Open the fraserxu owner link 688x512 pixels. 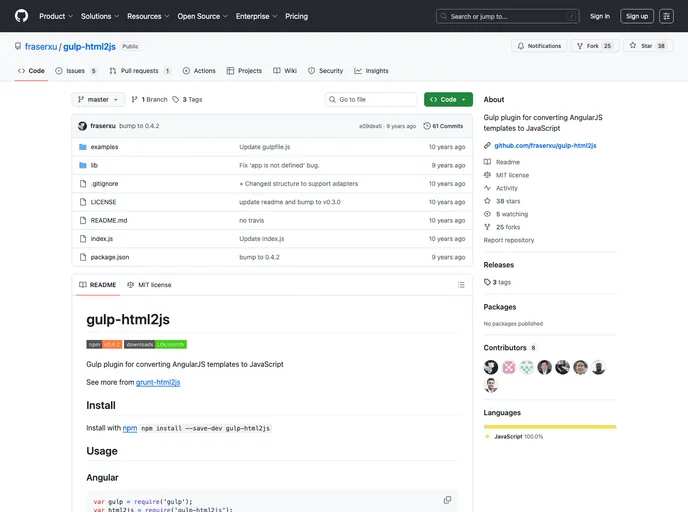click(x=41, y=47)
